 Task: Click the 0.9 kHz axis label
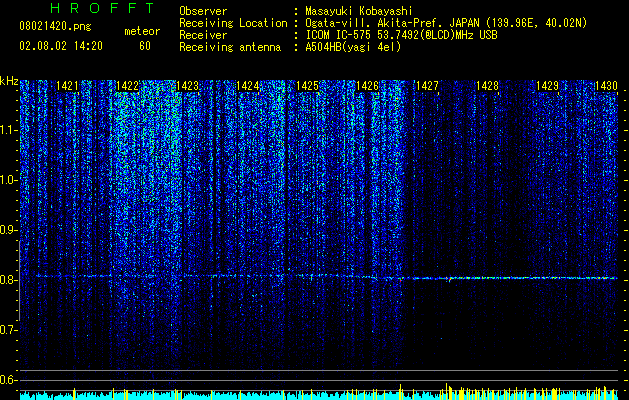click(x=9, y=230)
